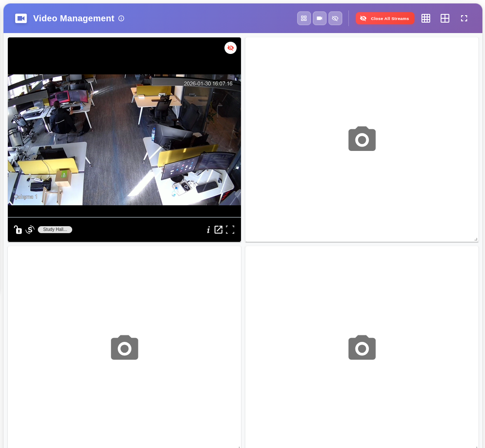The image size is (485, 448).
Task: Open the info panel for the Study Hall camera
Action: pyautogui.click(x=208, y=230)
